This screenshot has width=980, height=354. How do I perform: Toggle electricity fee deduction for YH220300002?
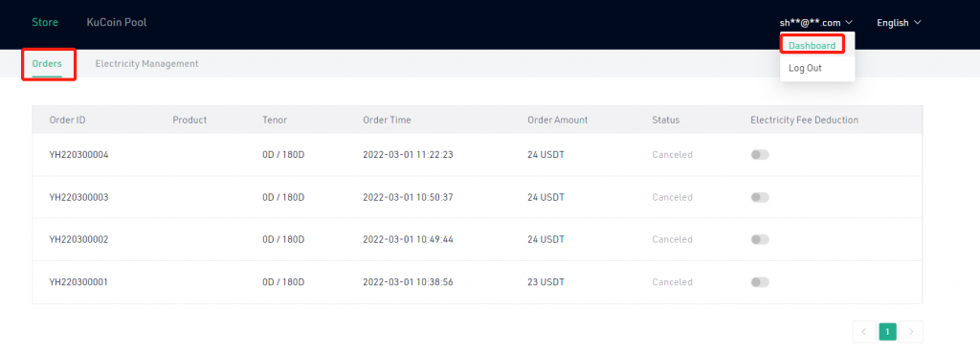click(x=760, y=240)
